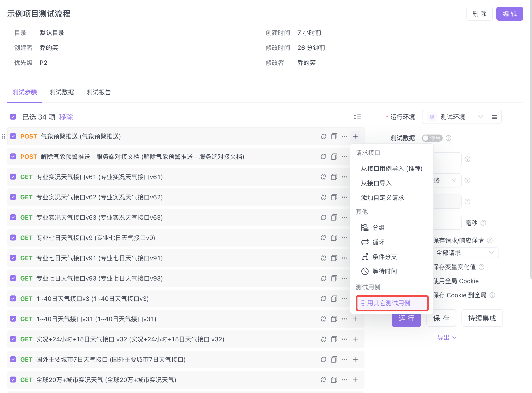Open the 测试环境 run environment dropdown

tap(454, 117)
